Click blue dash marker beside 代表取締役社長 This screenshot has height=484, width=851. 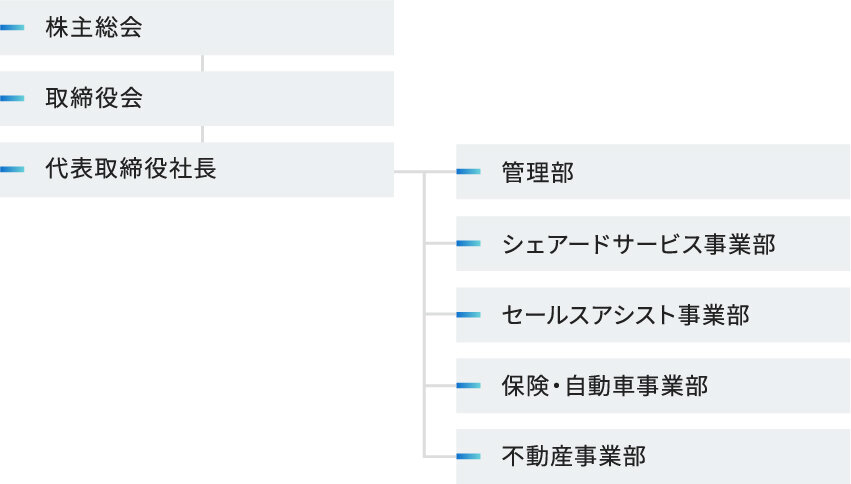tap(12, 169)
